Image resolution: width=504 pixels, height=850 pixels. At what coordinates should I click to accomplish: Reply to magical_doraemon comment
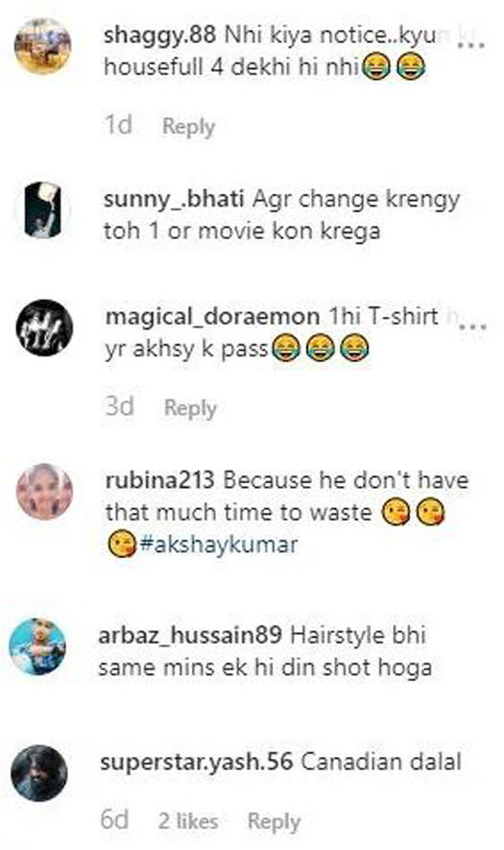tap(190, 408)
